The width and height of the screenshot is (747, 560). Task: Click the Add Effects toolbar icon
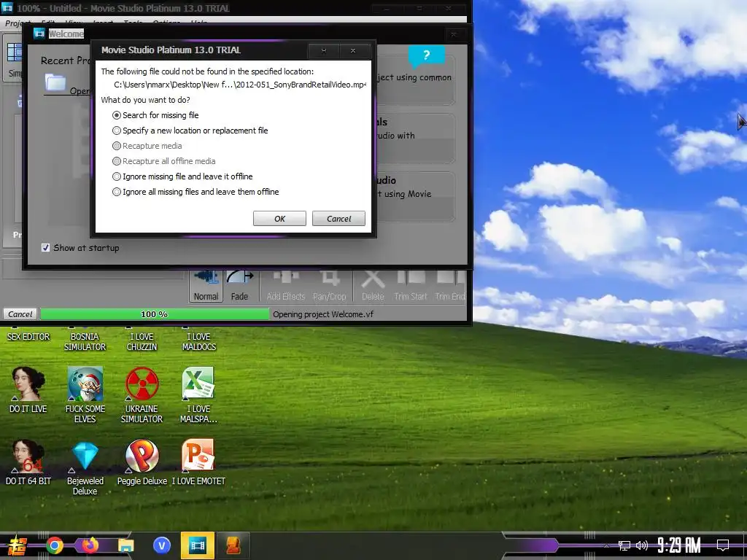(x=286, y=285)
